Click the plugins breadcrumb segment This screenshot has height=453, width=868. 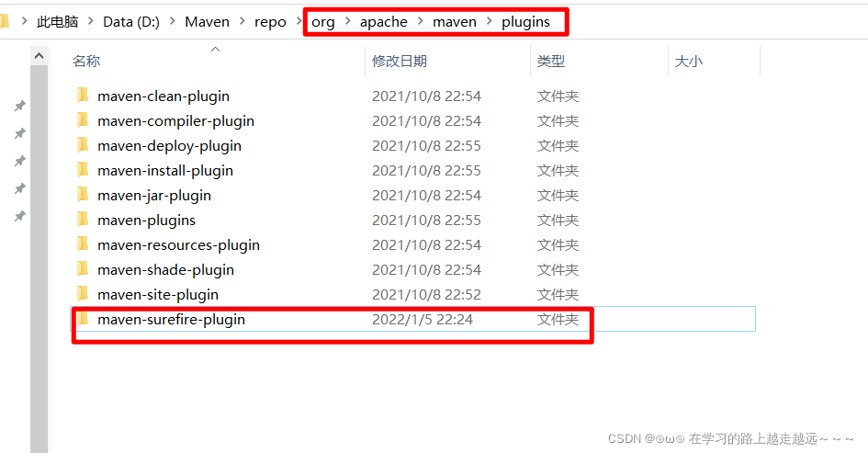(526, 22)
